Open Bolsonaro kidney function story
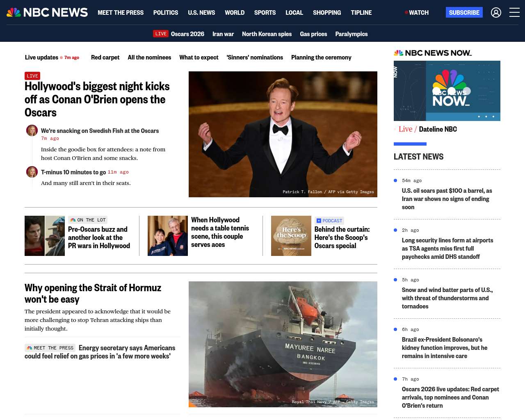 (x=445, y=348)
